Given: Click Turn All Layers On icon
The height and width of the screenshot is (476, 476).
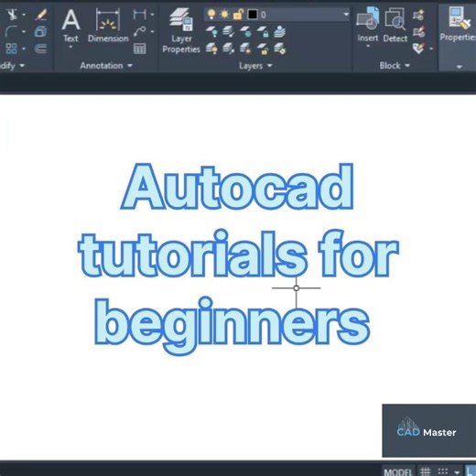Looking at the screenshot, I should pyautogui.click(x=211, y=49).
